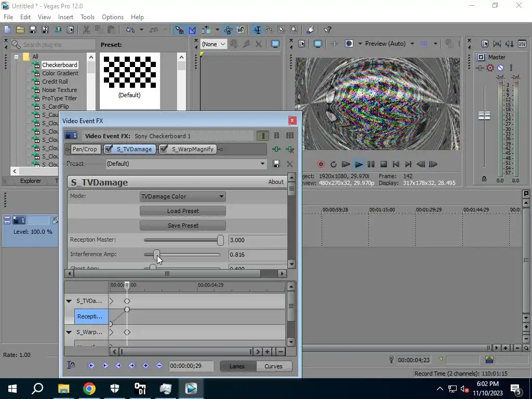Uncheck the S_TVDamage plug-in checkbox
The image size is (532, 399).
pyautogui.click(x=109, y=149)
